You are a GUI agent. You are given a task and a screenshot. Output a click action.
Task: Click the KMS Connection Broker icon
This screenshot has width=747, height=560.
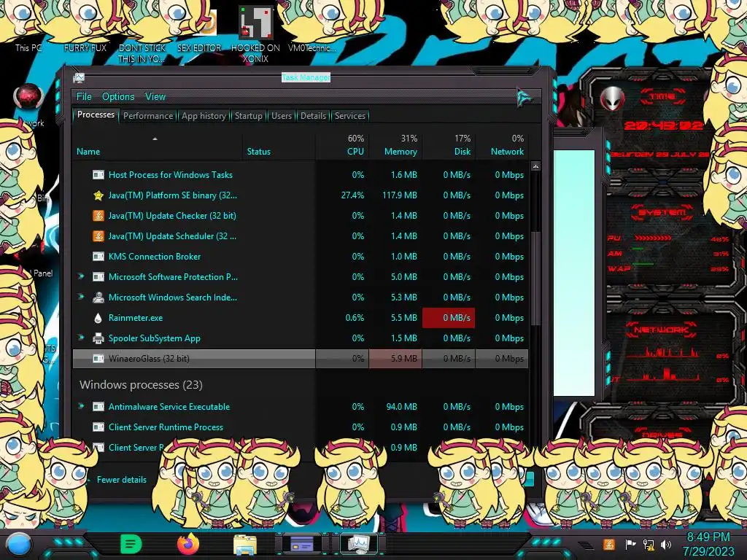point(98,257)
